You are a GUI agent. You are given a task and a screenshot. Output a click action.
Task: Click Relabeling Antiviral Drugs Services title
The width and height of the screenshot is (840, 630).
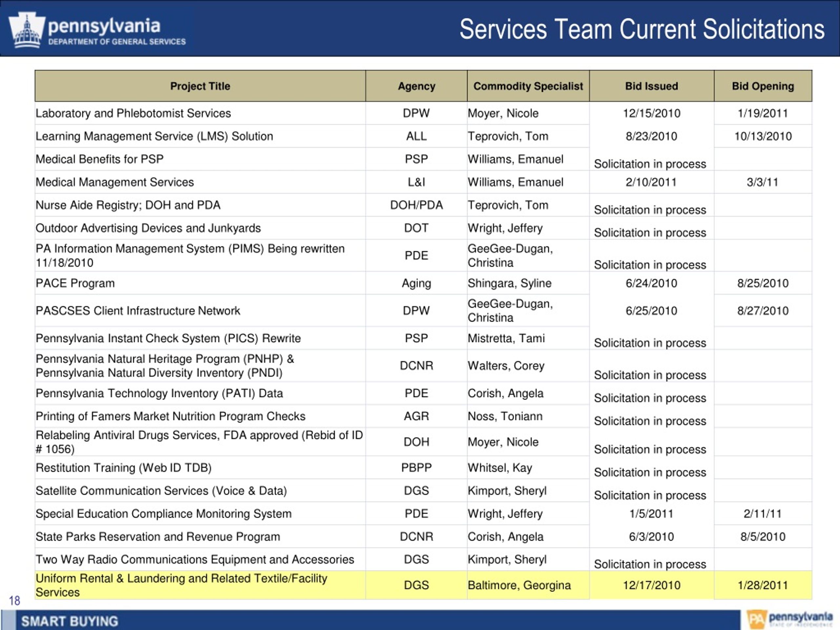coord(199,442)
